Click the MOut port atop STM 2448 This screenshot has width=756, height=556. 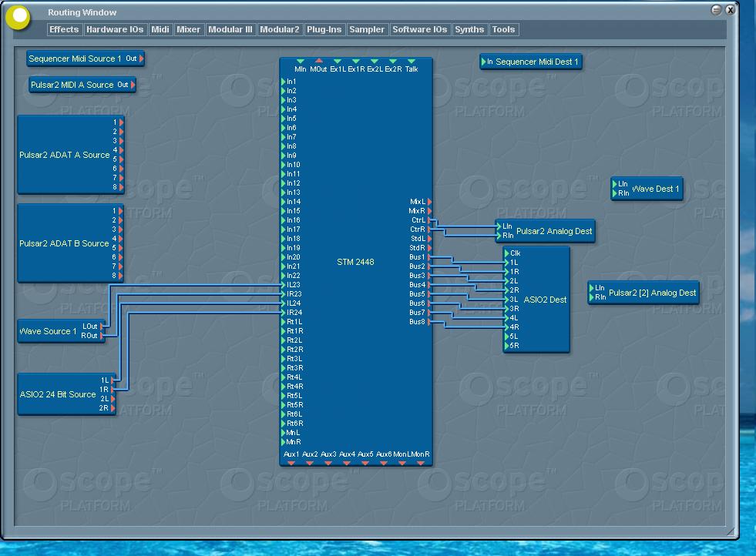(319, 61)
